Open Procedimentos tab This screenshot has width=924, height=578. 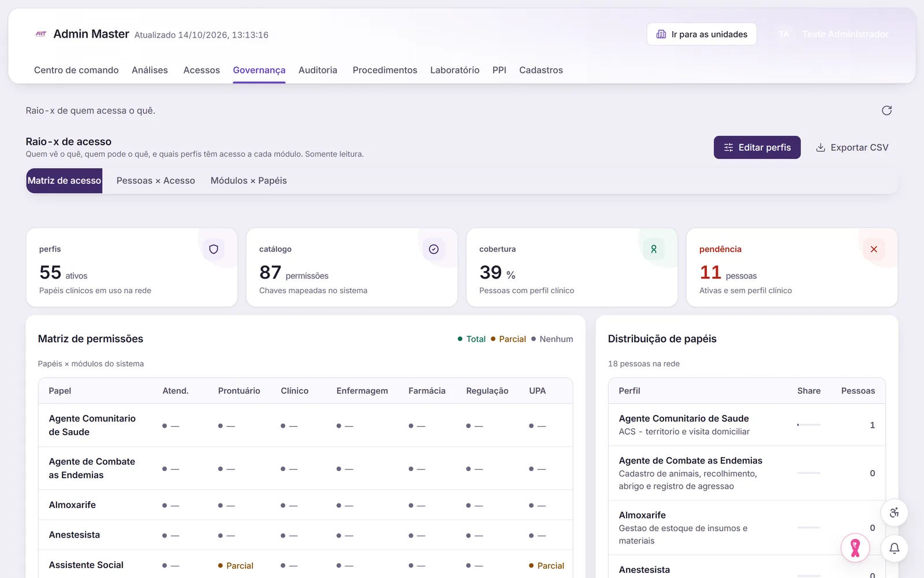385,70
